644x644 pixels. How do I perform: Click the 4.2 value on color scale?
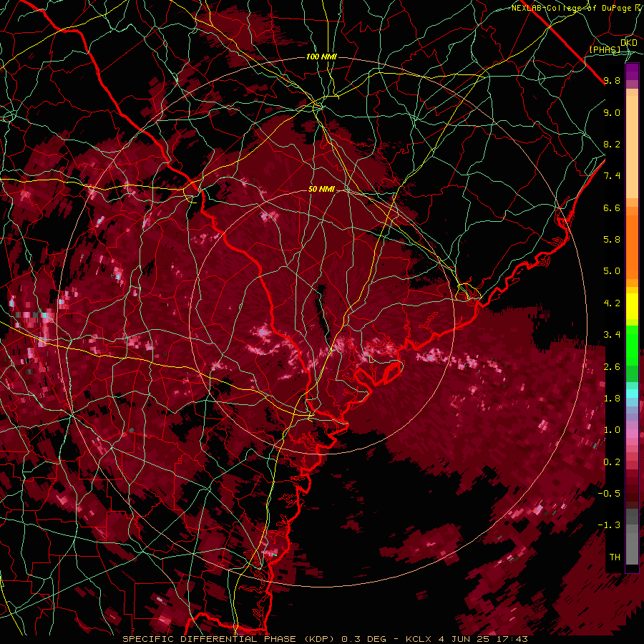612,303
